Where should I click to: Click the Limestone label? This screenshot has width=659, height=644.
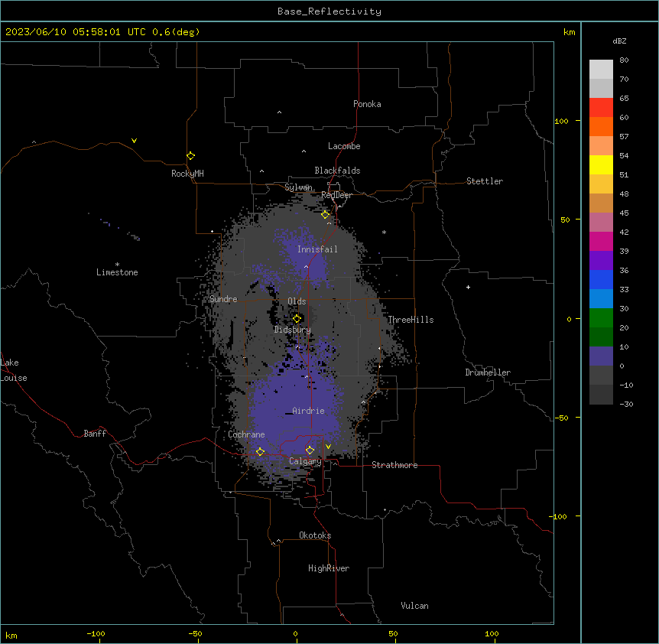117,272
